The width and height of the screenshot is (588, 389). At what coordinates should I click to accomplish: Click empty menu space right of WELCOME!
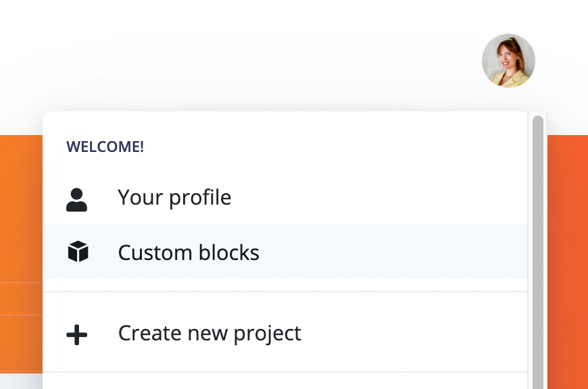coord(338,147)
